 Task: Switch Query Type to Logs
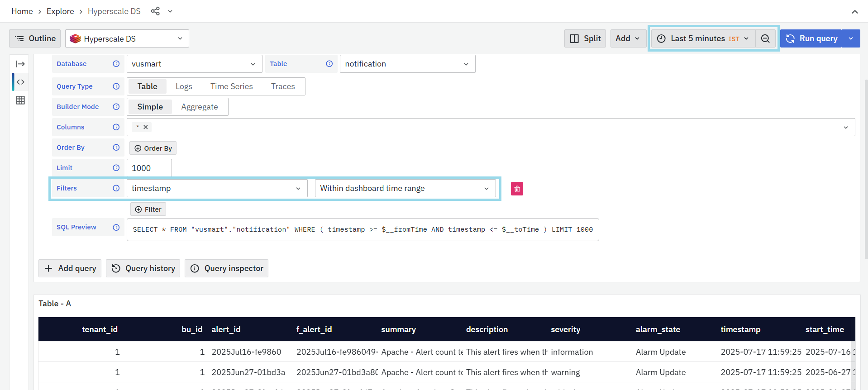click(184, 86)
